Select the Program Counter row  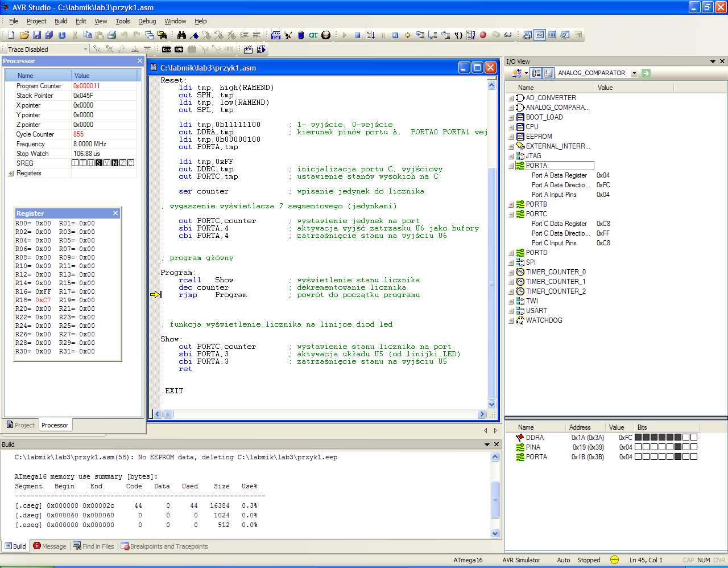[71, 86]
